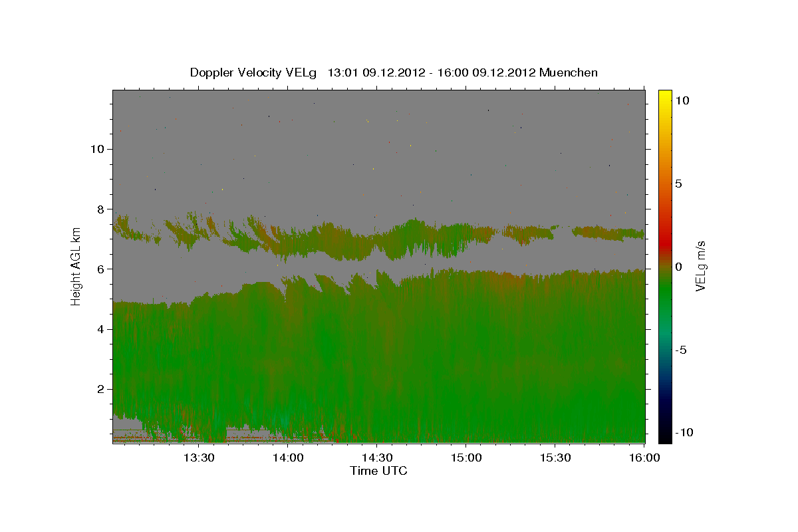The width and height of the screenshot is (798, 532).
Task: Click the height axis label 8
Action: 100,209
